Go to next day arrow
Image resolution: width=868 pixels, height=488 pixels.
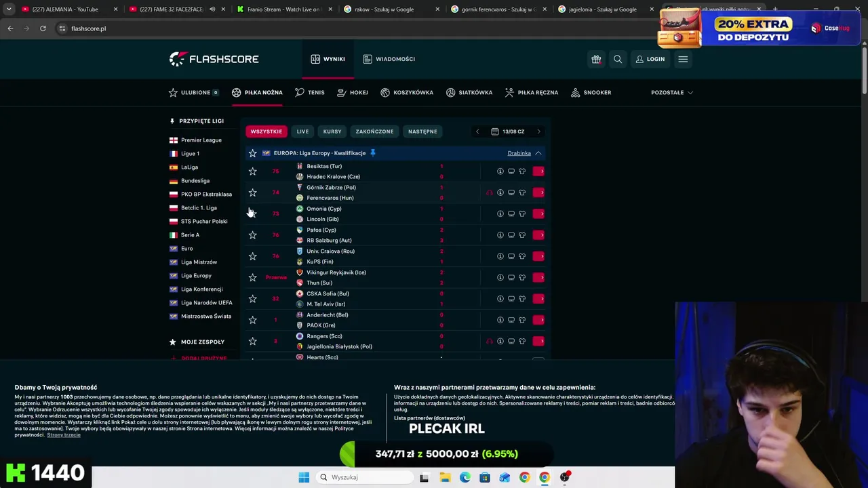tap(538, 131)
